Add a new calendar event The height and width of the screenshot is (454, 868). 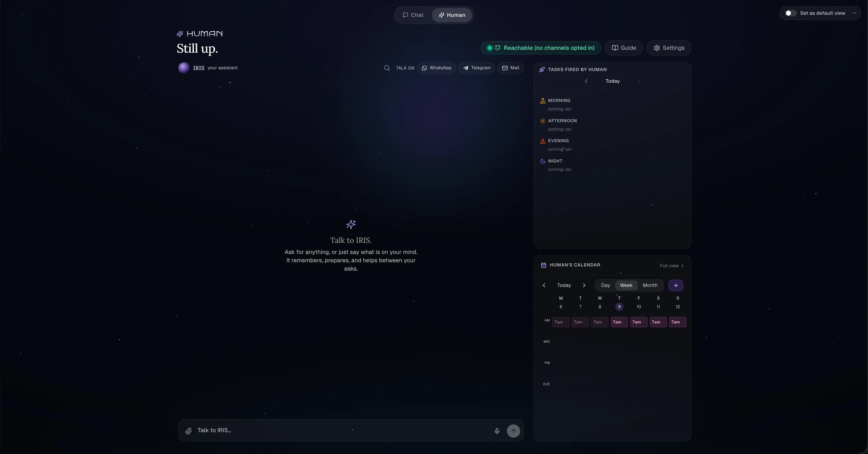click(x=676, y=285)
